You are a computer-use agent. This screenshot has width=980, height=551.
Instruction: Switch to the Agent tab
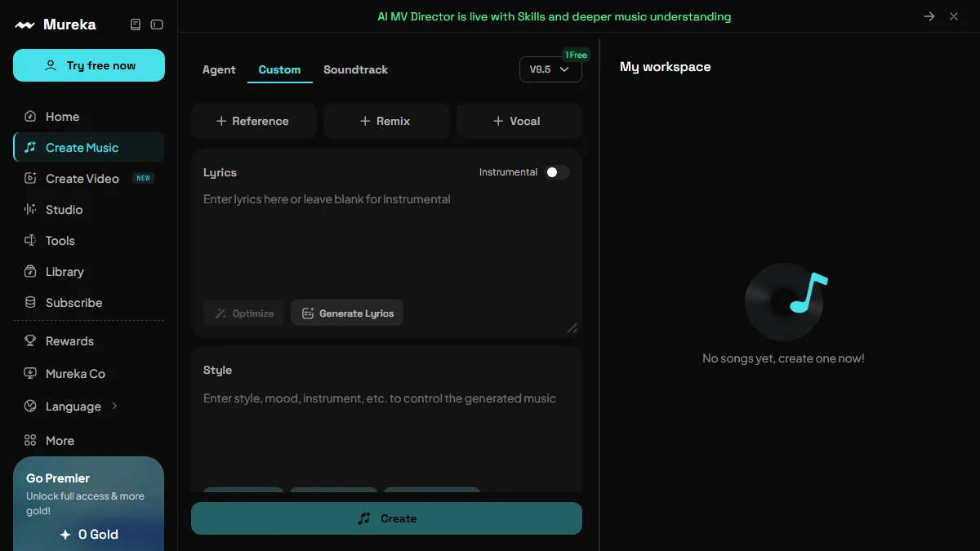(x=219, y=69)
